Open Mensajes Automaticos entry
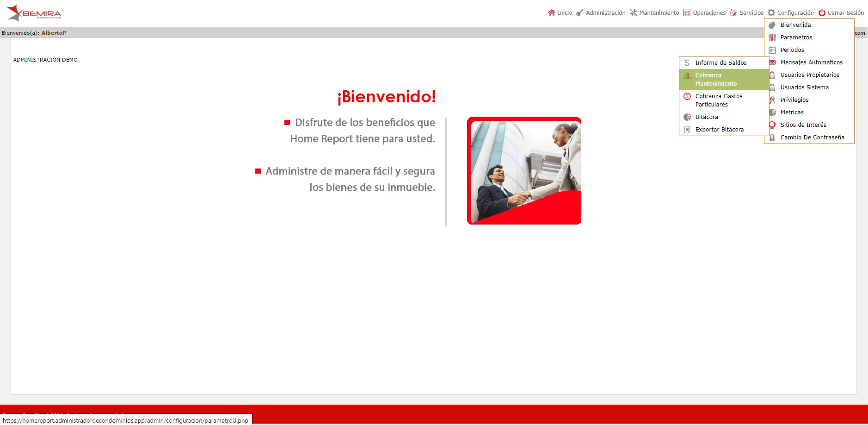Image resolution: width=868 pixels, height=425 pixels. [x=811, y=62]
